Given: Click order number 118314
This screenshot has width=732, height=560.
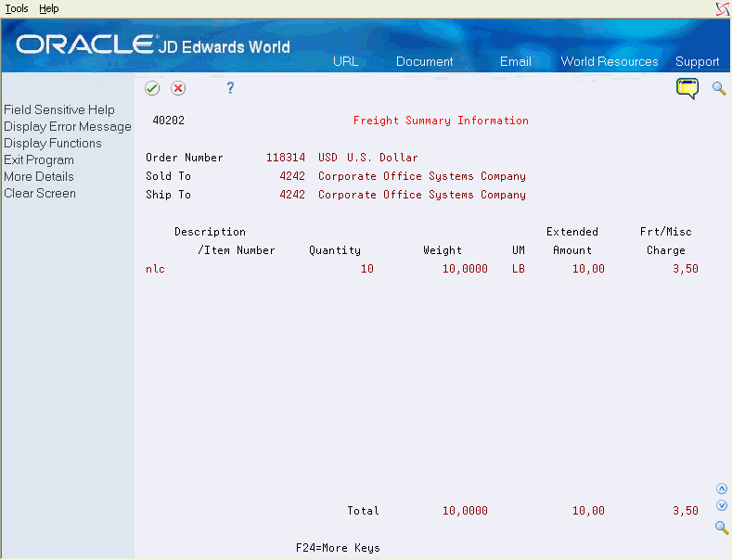Looking at the screenshot, I should [x=285, y=158].
